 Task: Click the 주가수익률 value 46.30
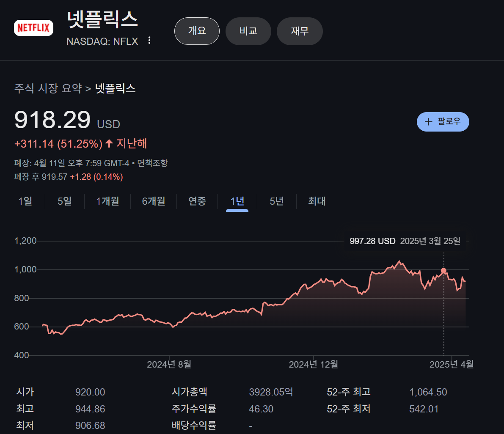[x=261, y=409]
